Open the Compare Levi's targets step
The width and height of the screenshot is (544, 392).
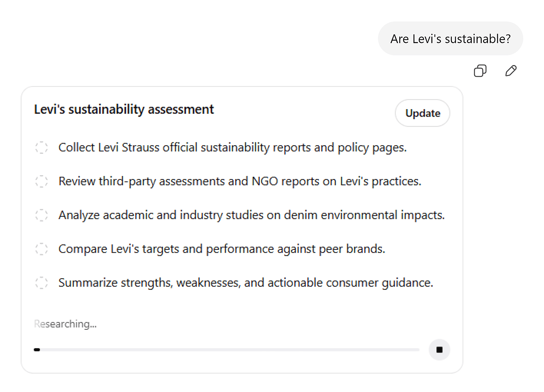pos(222,249)
